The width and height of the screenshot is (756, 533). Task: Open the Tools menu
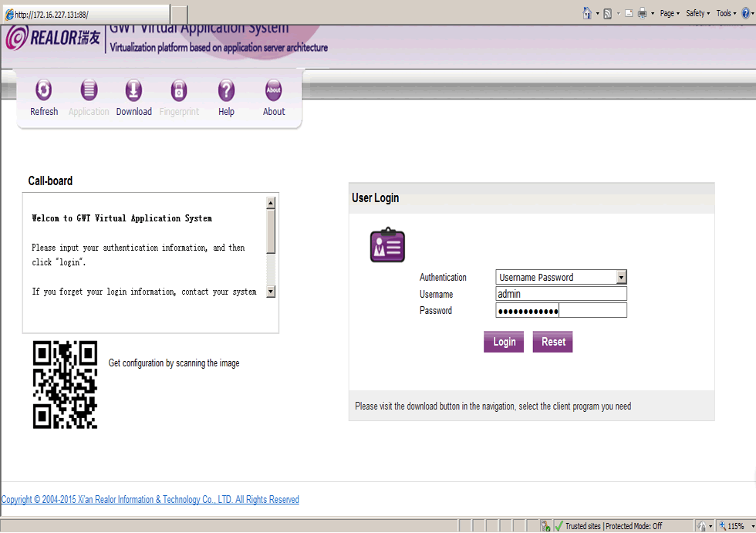point(725,13)
